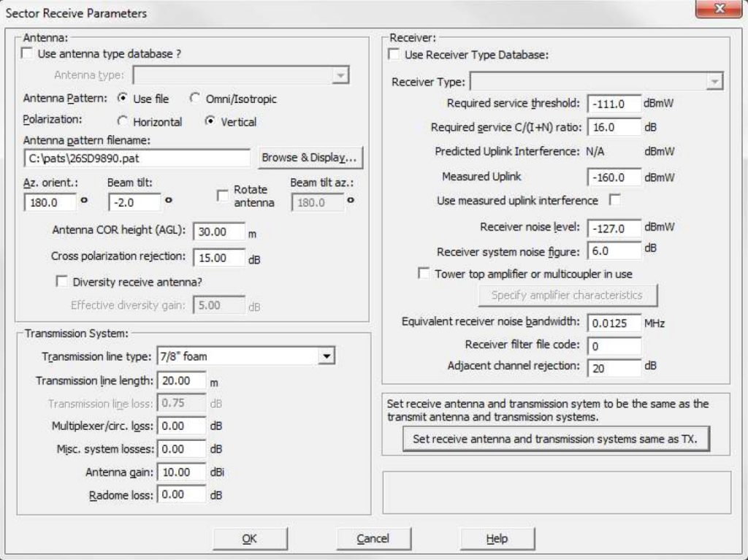Enable Diversity receive antenna checkbox

(x=62, y=281)
